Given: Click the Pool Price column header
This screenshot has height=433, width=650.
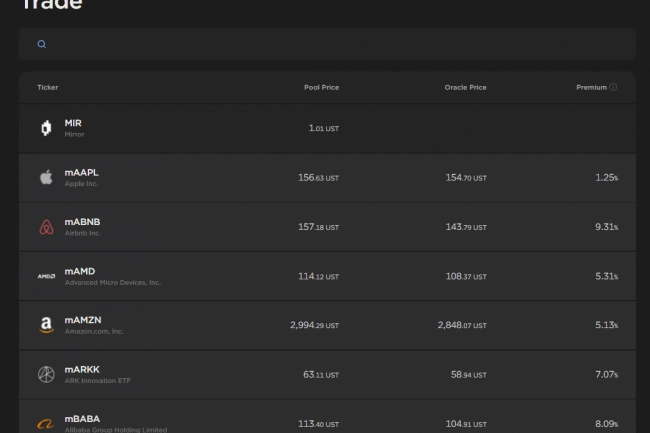Looking at the screenshot, I should coord(321,87).
